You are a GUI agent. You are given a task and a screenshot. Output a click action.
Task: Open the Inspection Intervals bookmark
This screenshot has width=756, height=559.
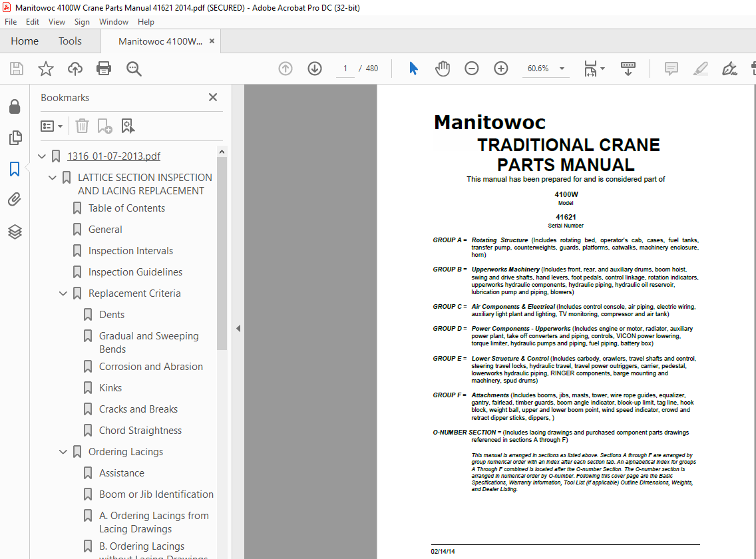coord(130,251)
